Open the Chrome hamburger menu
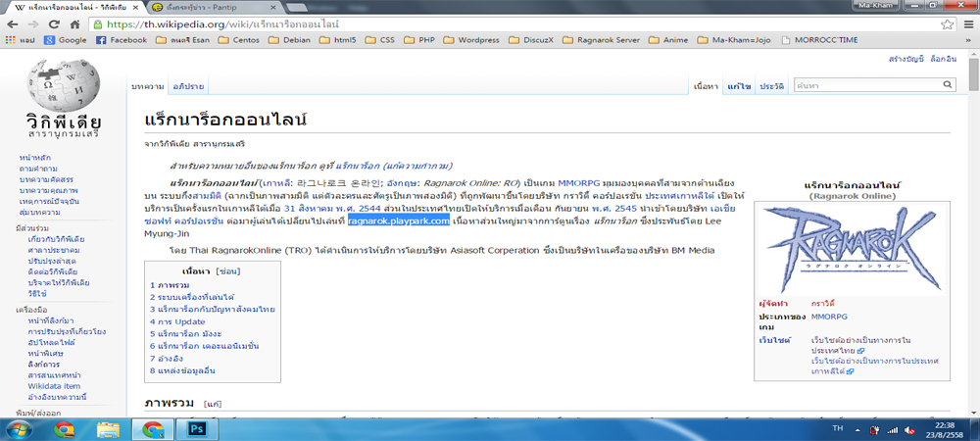Viewport: 980px width, 441px height. [x=967, y=24]
